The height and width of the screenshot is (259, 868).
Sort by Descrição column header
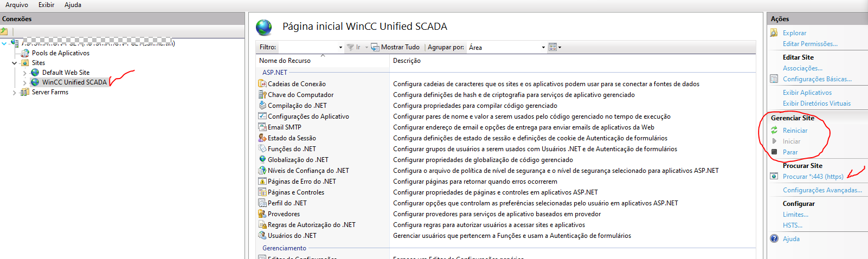click(407, 61)
